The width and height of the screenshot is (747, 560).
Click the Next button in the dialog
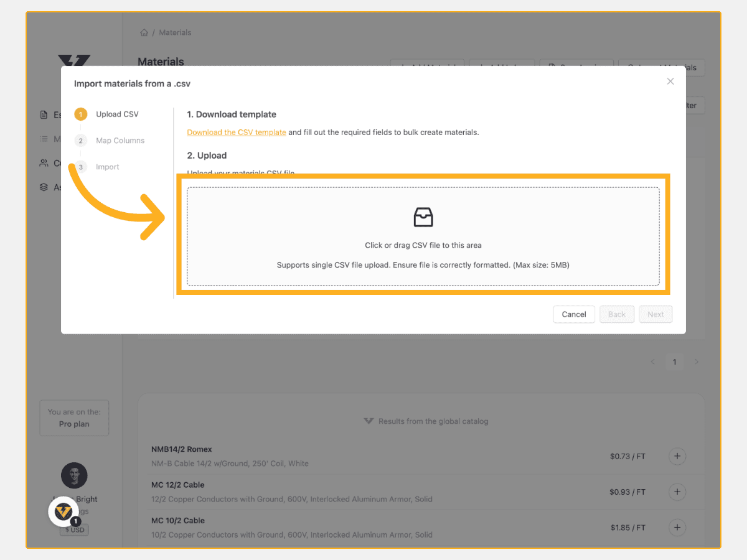655,314
